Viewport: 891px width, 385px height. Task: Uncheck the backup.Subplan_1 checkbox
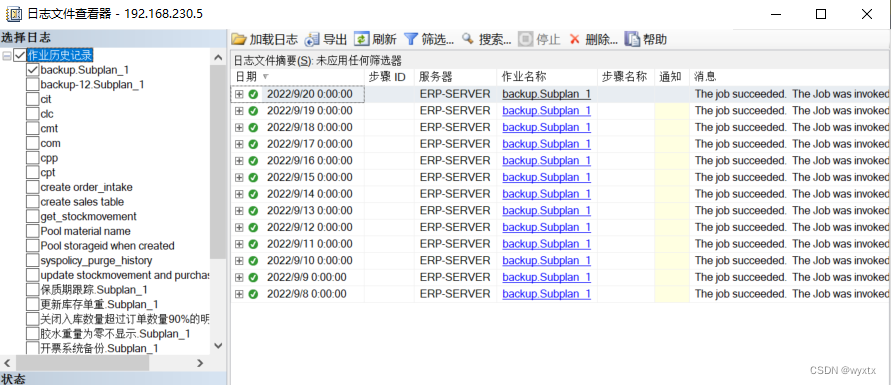click(x=32, y=70)
